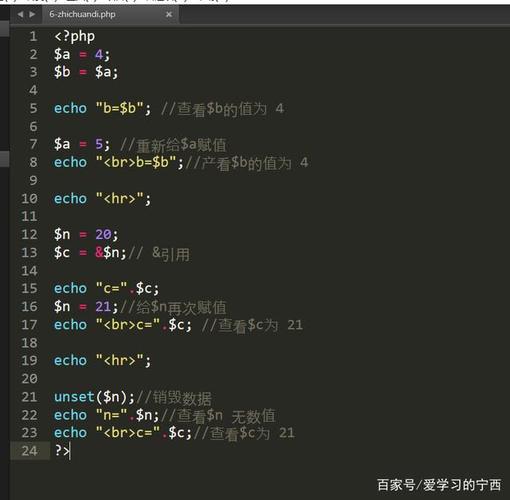Screen dimensions: 510x500
Task: Click the "$n = 21;" assignment
Action: coord(86,306)
